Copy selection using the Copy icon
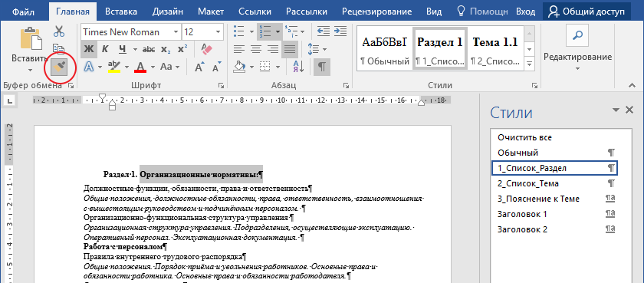The width and height of the screenshot is (644, 283). [x=59, y=49]
